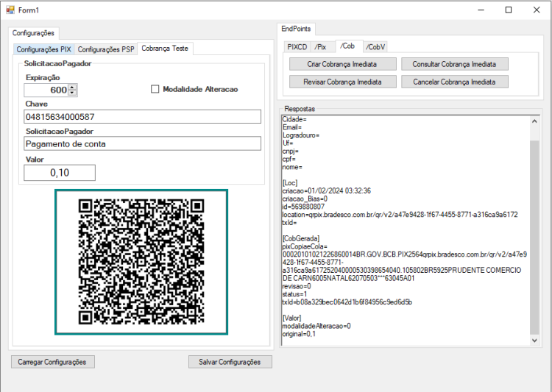The height and width of the screenshot is (392, 552).
Task: Click the SolicitacaoPagador text field
Action: (x=143, y=143)
